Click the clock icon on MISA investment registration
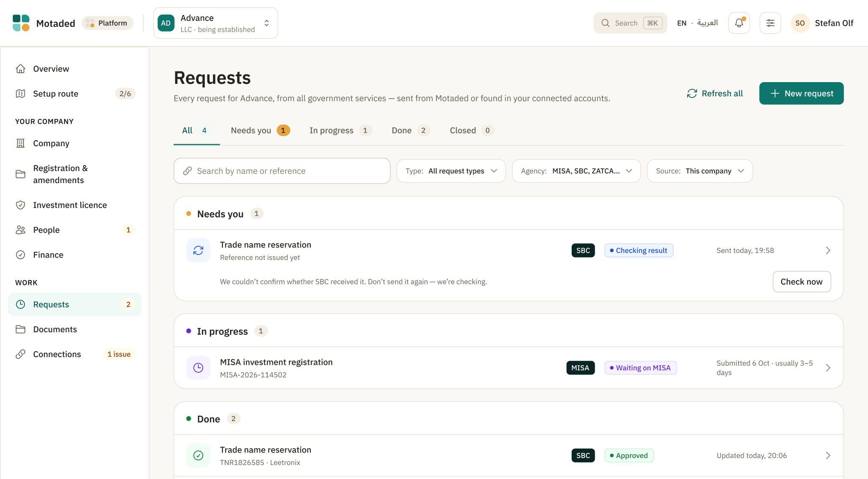868x479 pixels. click(198, 368)
